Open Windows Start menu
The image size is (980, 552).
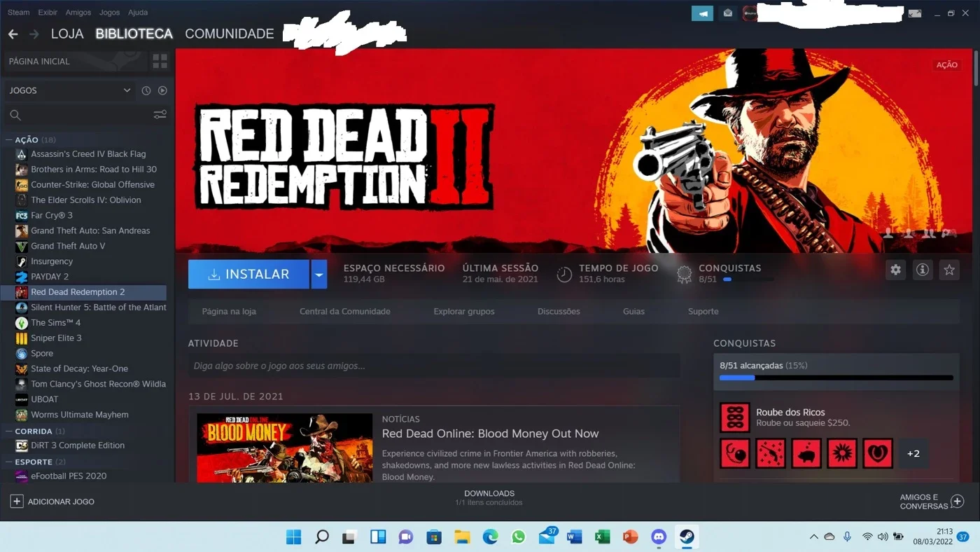pos(294,537)
